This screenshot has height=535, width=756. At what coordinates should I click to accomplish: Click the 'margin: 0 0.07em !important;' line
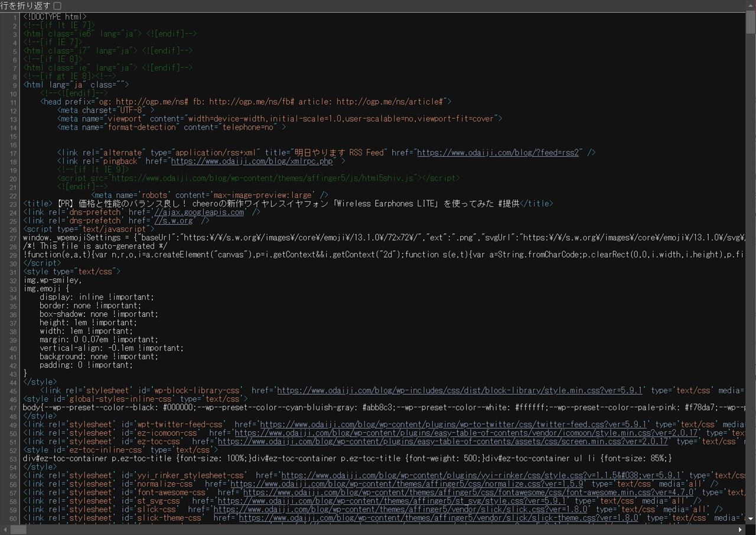pyautogui.click(x=99, y=339)
